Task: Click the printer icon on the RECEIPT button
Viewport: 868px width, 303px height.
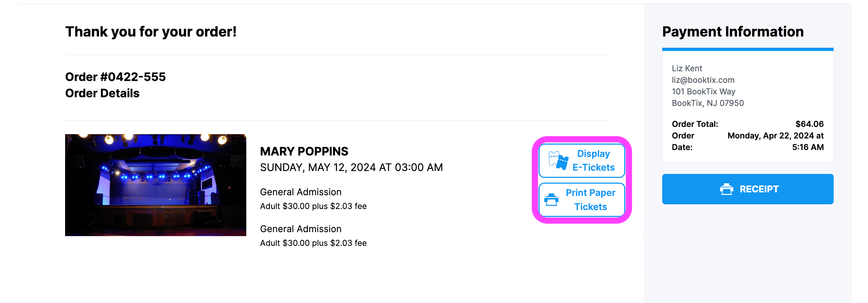Action: coord(726,189)
